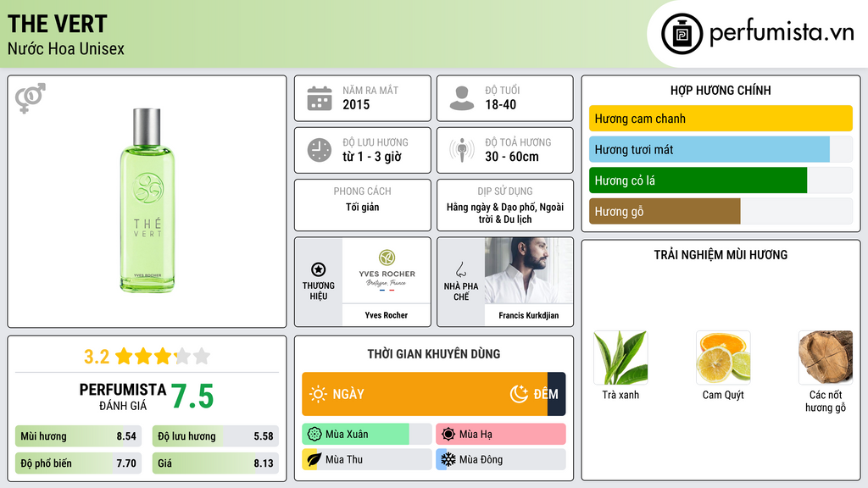Click the Mùa Xuân season bar

tap(366, 435)
